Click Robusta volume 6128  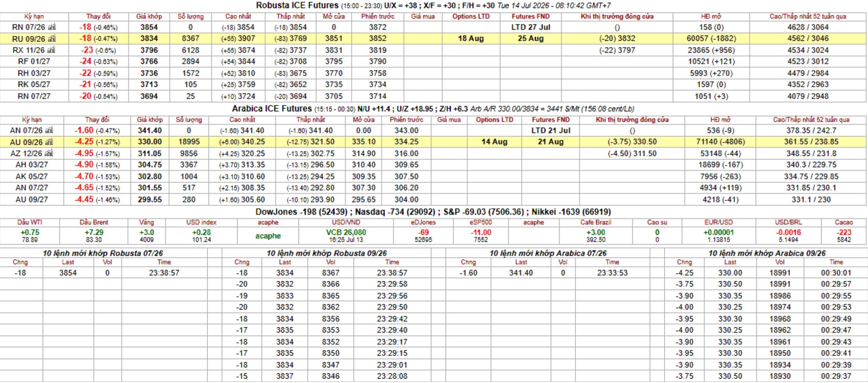click(190, 50)
